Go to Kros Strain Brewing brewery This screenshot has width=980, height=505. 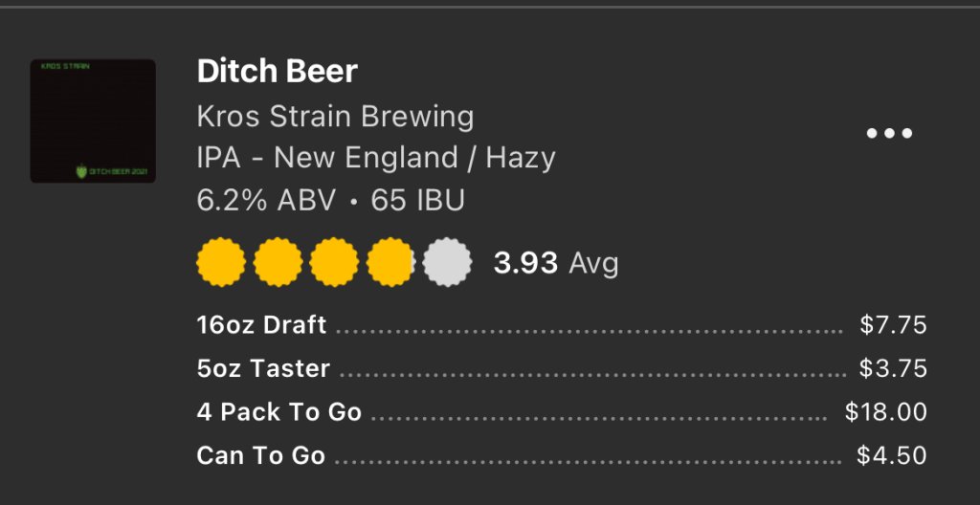[335, 117]
